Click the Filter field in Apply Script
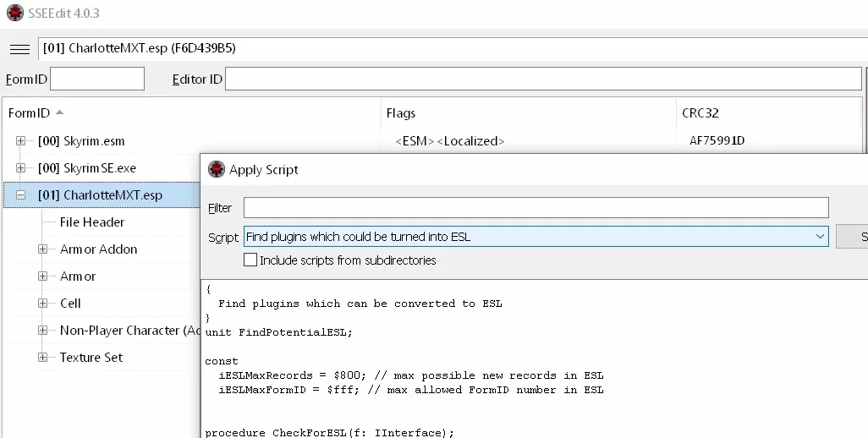The height and width of the screenshot is (438, 868). pyautogui.click(x=536, y=208)
